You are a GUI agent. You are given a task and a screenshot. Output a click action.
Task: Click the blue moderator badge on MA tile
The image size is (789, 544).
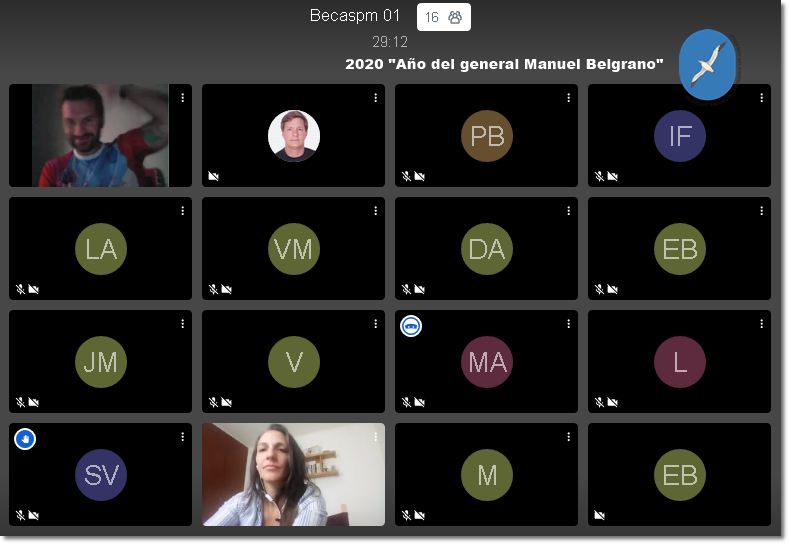[x=411, y=325]
